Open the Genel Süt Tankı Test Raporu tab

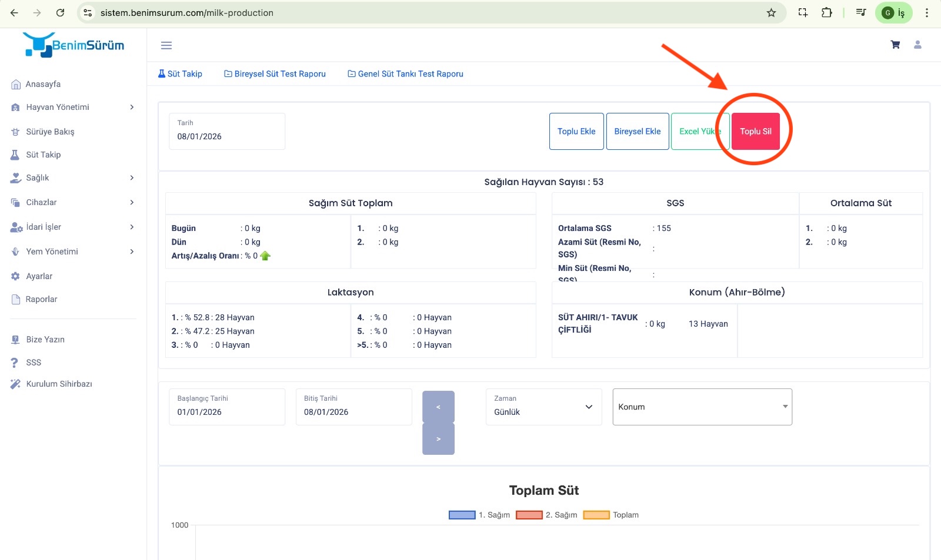(405, 74)
